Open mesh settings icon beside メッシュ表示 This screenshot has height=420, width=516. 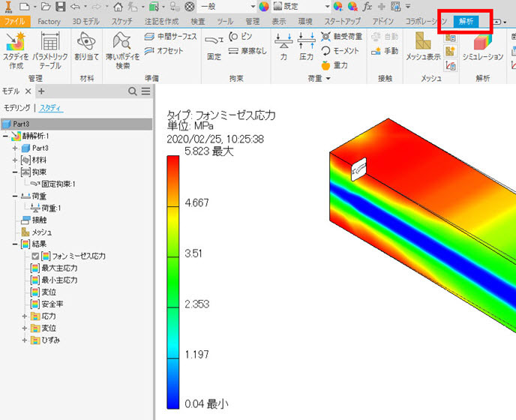pyautogui.click(x=451, y=37)
